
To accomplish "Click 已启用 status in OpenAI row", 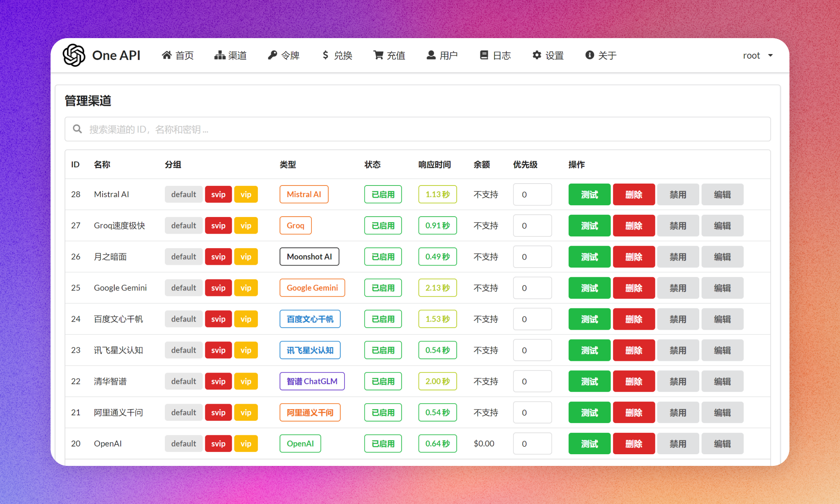I will 383,443.
